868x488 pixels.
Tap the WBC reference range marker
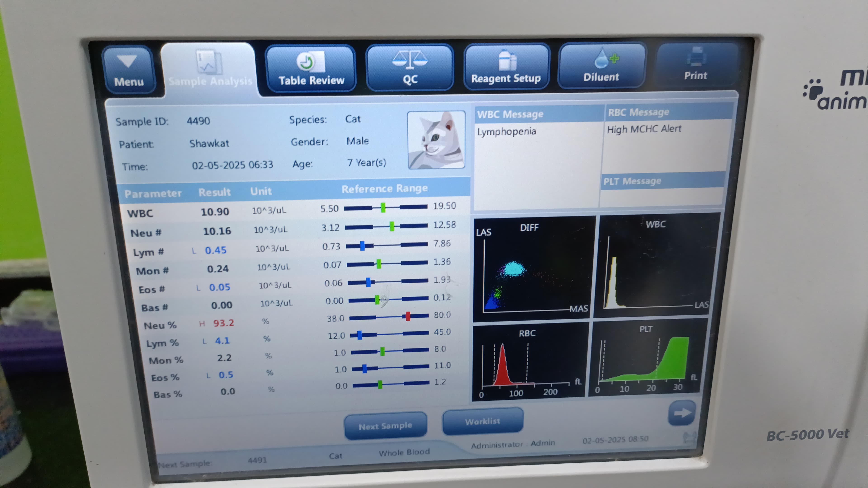point(383,207)
